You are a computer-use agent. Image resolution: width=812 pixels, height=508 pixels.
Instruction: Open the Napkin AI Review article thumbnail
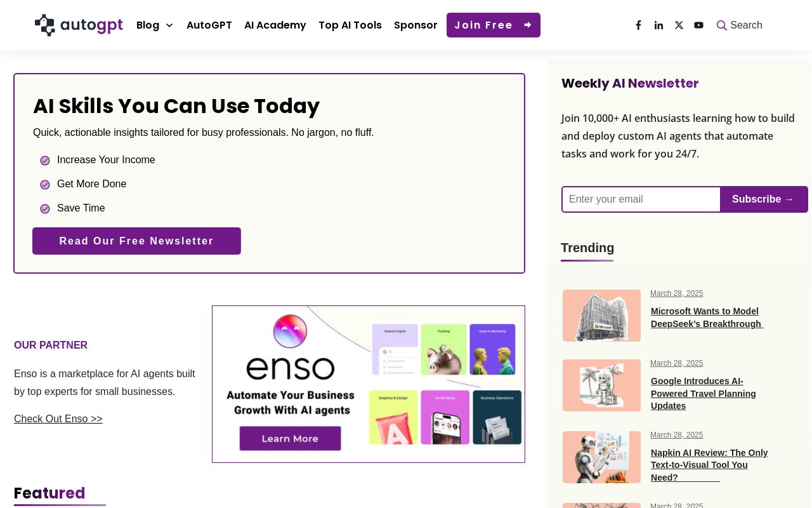click(x=601, y=457)
